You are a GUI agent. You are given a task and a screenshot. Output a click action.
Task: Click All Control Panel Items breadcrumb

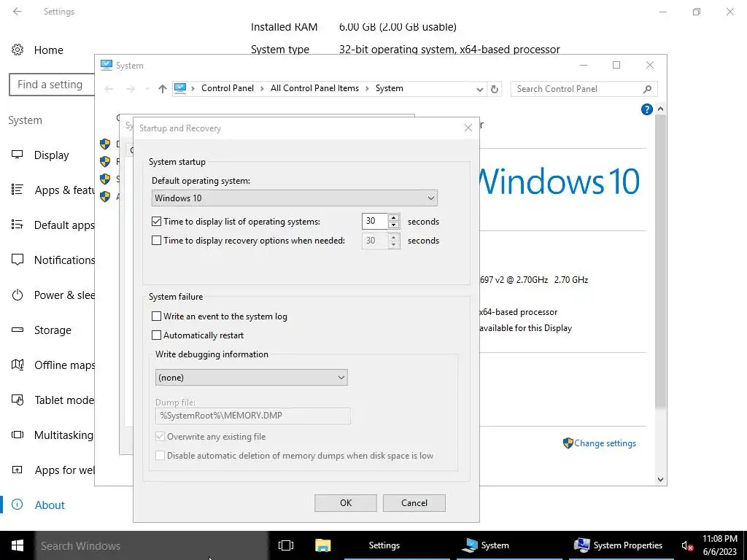(314, 88)
